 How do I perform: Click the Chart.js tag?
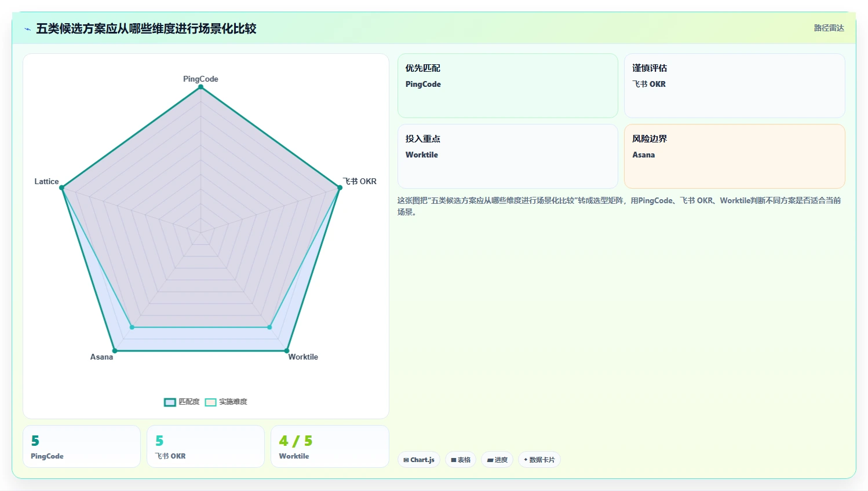[419, 460]
